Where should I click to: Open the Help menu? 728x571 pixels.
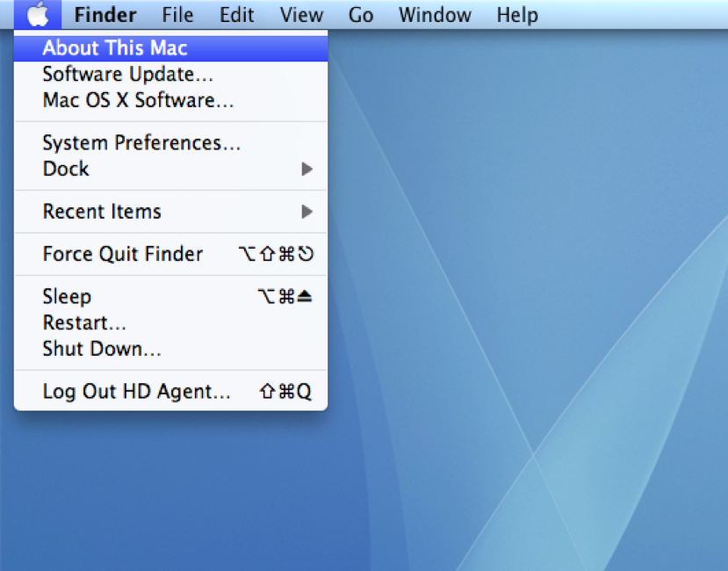click(517, 15)
